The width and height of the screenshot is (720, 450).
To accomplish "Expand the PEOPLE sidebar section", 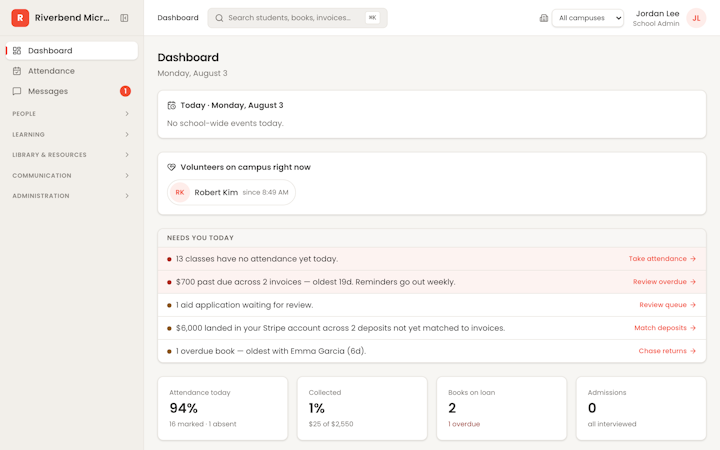I will click(x=71, y=113).
